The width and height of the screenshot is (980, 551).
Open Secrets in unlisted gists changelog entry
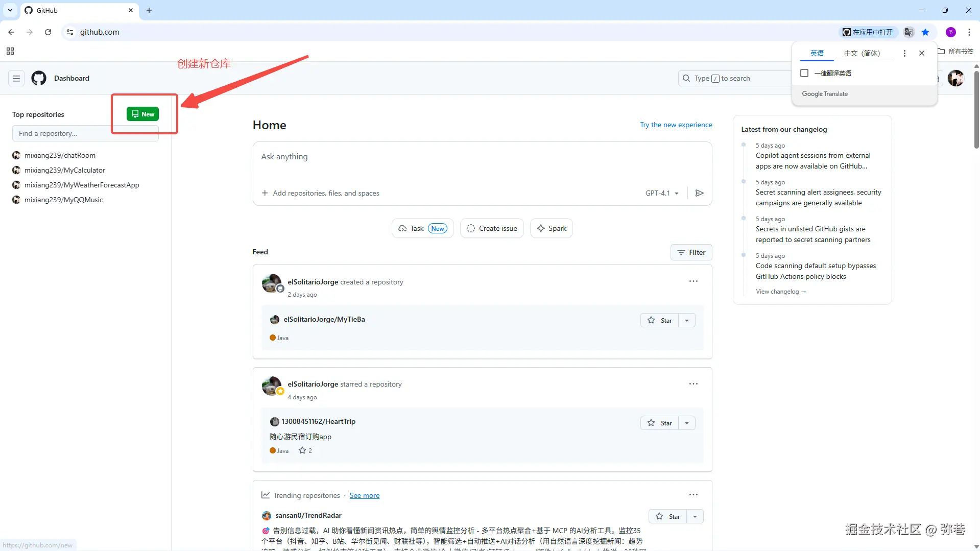click(813, 234)
